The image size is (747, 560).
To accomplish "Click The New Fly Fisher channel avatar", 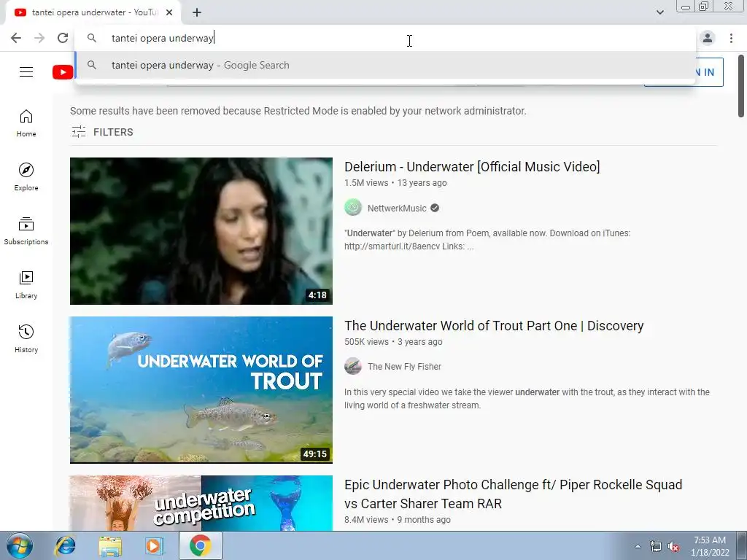I will click(x=353, y=366).
